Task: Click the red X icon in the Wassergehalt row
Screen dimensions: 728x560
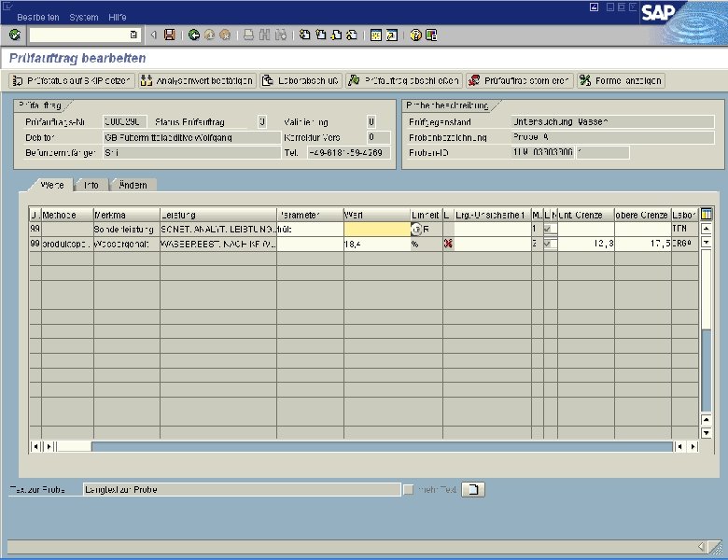Action: click(x=448, y=244)
